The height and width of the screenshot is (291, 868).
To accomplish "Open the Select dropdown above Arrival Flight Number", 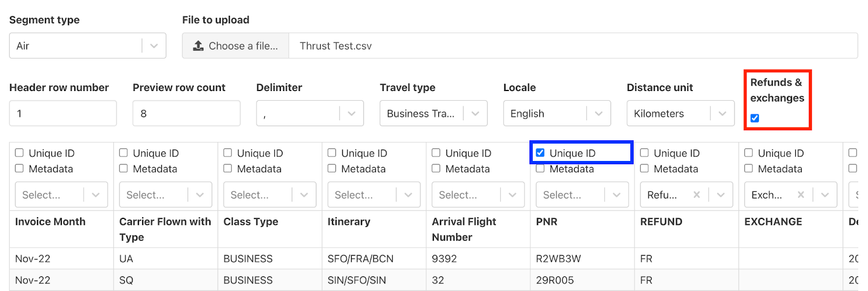I will coord(477,195).
